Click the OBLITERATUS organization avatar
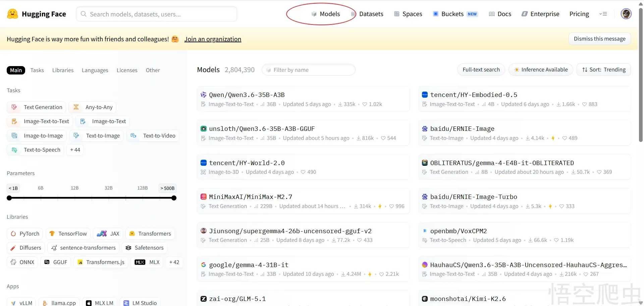This screenshot has height=306, width=644. click(x=425, y=163)
